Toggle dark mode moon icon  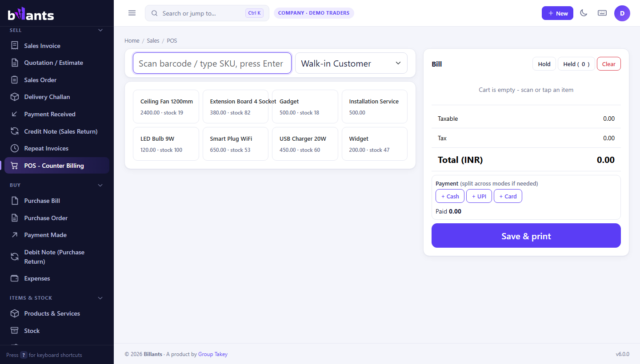pyautogui.click(x=584, y=13)
